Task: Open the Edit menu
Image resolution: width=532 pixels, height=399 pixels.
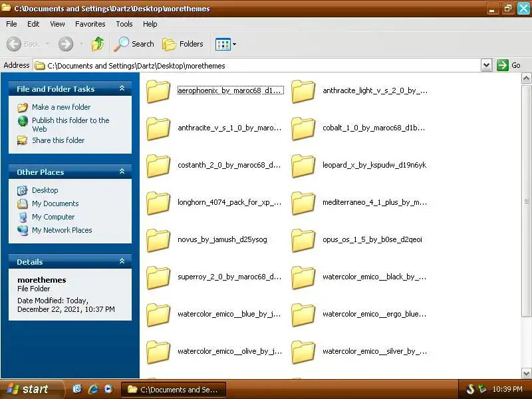Action: point(33,24)
